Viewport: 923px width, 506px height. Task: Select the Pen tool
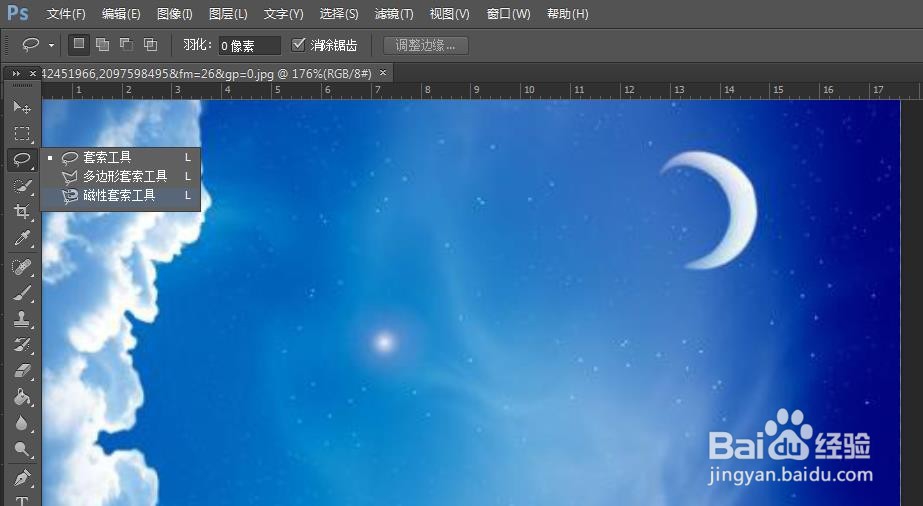click(x=22, y=477)
